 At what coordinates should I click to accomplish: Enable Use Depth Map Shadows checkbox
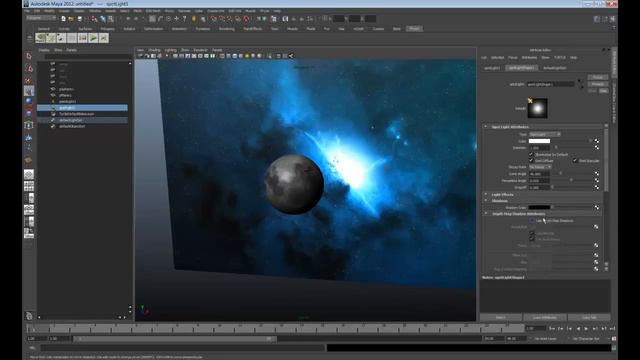pos(532,220)
